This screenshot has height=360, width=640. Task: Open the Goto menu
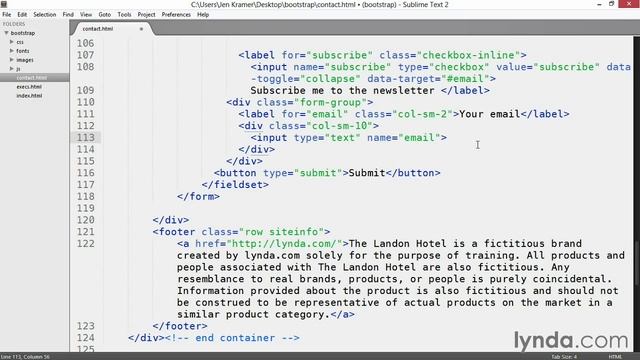pyautogui.click(x=104, y=14)
